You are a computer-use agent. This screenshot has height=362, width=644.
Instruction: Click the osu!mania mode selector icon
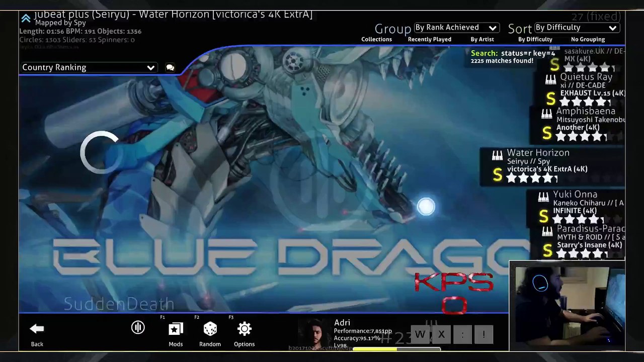click(138, 328)
